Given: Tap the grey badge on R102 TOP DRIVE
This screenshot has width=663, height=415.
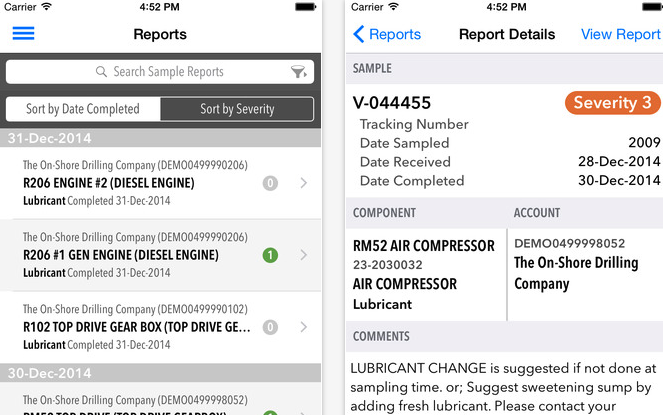Looking at the screenshot, I should pos(269,327).
